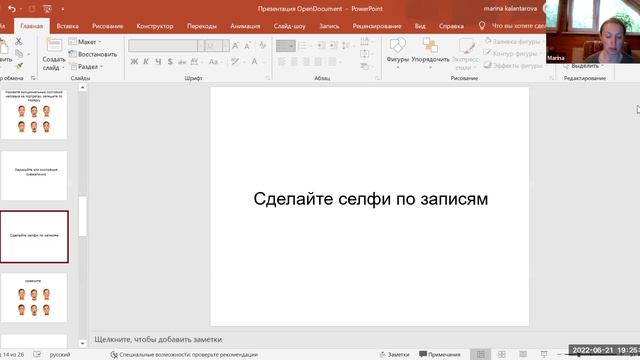
Task: Toggle bold Ж formatting
Action: pyautogui.click(x=134, y=62)
